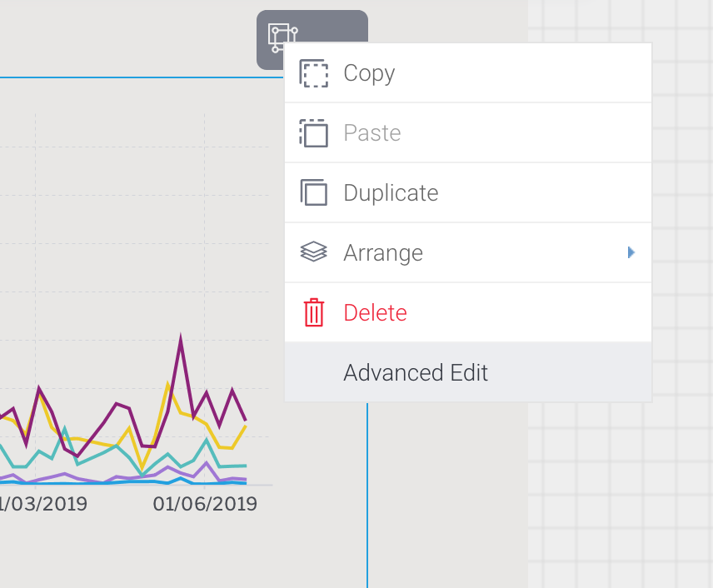The image size is (713, 588).
Task: Click the light purple chart line
Action: click(207, 464)
